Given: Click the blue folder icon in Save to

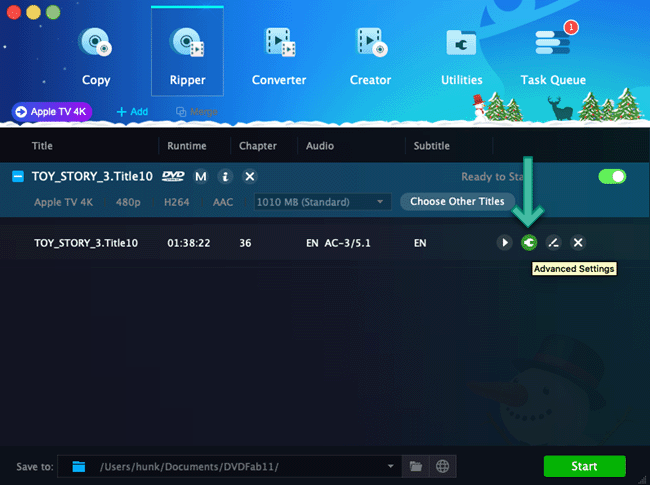Looking at the screenshot, I should click(78, 467).
